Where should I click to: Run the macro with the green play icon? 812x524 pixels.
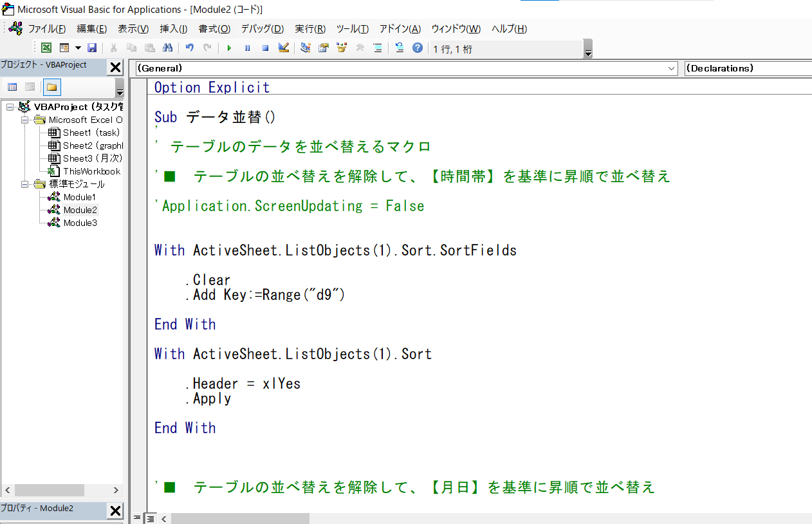[x=228, y=48]
